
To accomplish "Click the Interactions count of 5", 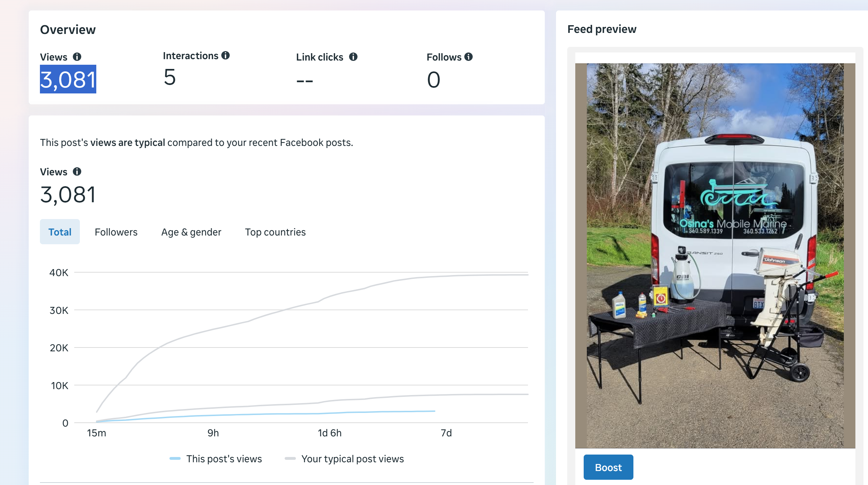I will pyautogui.click(x=170, y=77).
